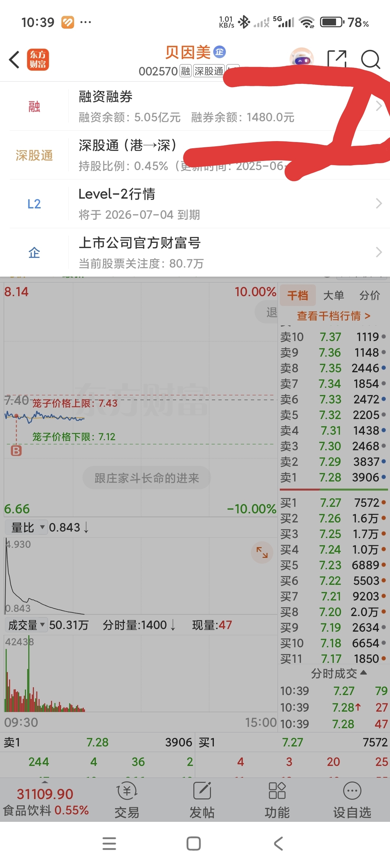The height and width of the screenshot is (868, 390).
Task: Open the 东方财富 app logo
Action: point(38,60)
